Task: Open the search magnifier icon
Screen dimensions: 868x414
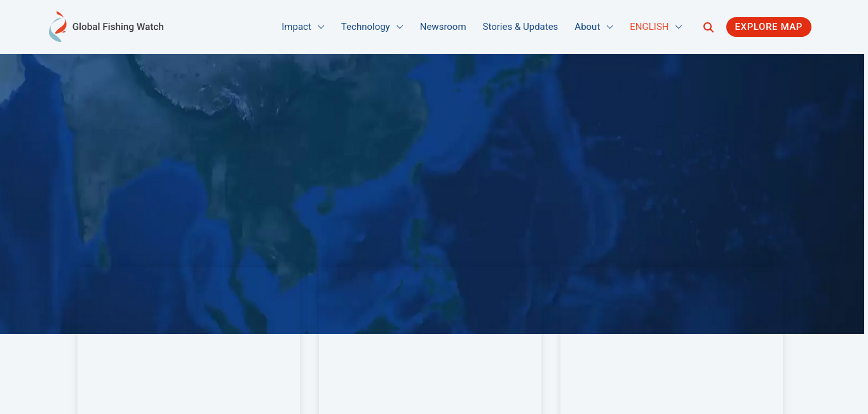Action: [709, 27]
